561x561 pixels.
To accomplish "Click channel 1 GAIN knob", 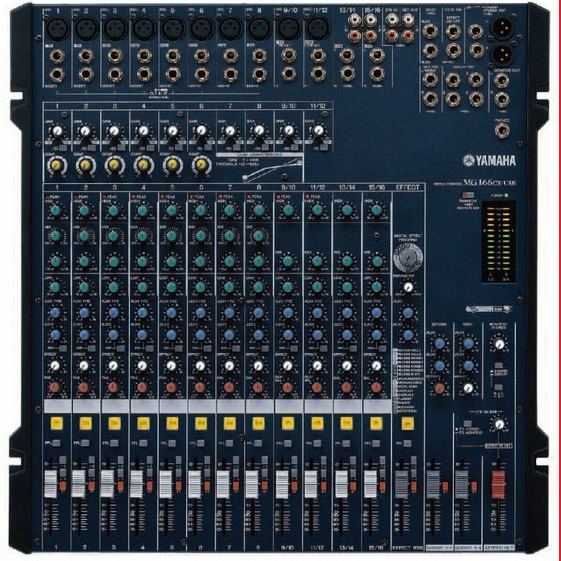I will click(57, 131).
